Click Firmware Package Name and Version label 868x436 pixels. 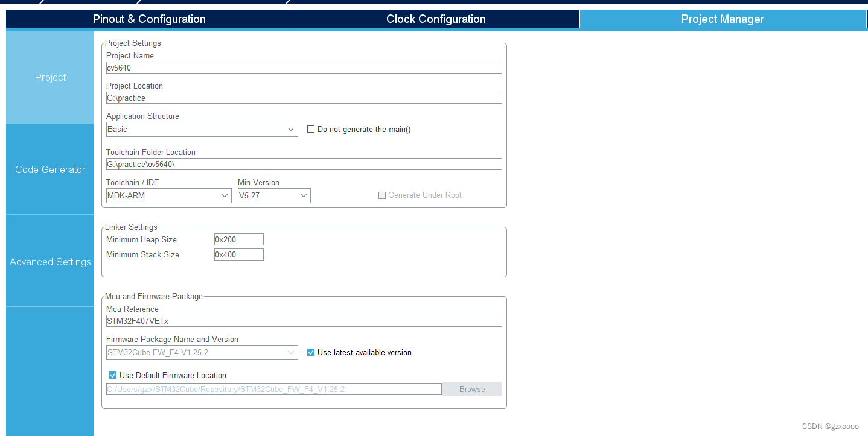(x=172, y=339)
